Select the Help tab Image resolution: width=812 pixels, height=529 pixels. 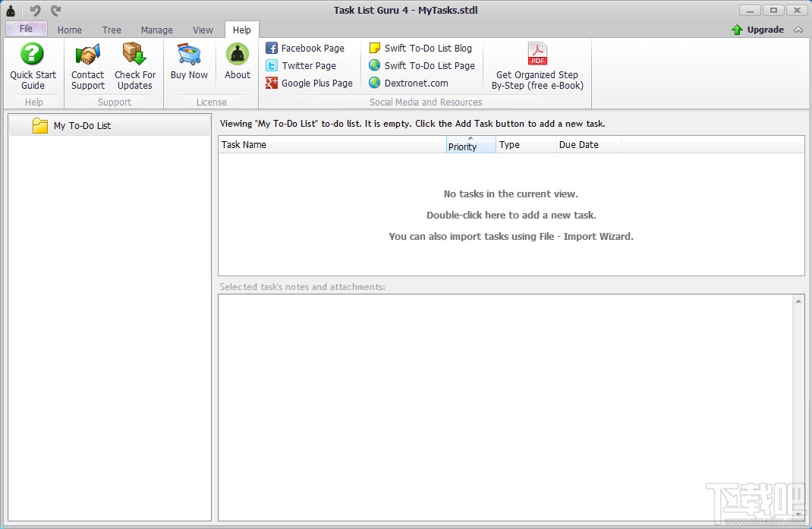[x=242, y=30]
